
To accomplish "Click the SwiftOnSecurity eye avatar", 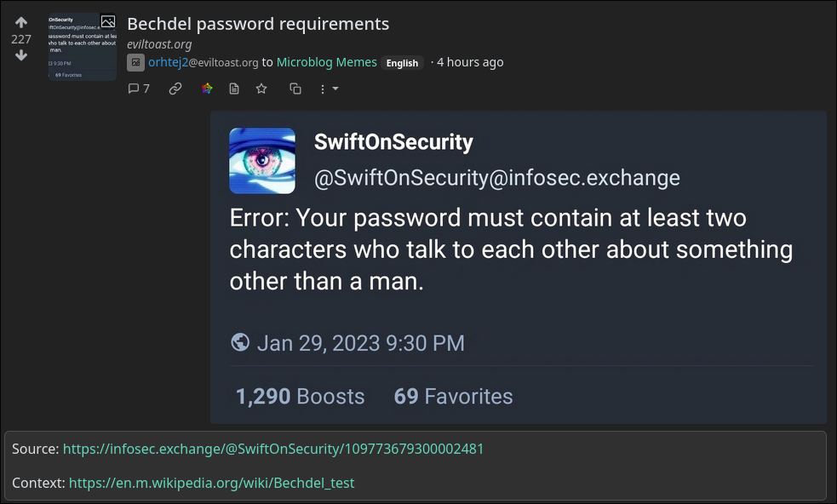I will pos(262,161).
